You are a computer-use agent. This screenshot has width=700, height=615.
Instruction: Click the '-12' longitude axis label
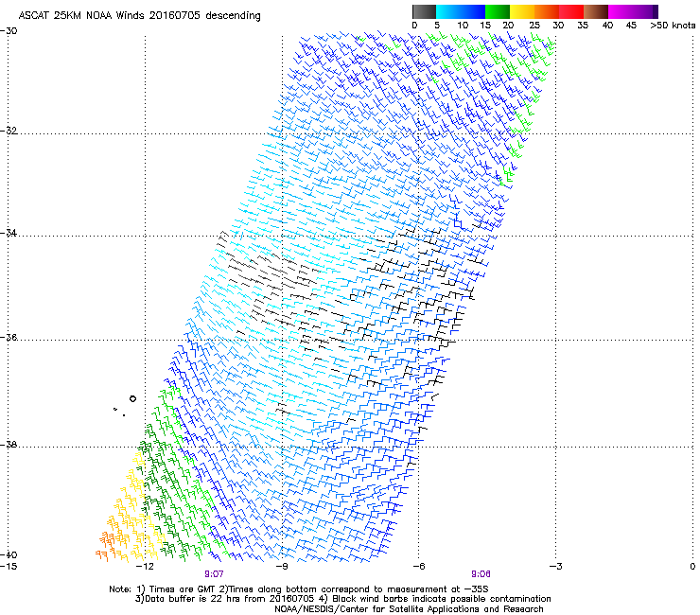145,567
